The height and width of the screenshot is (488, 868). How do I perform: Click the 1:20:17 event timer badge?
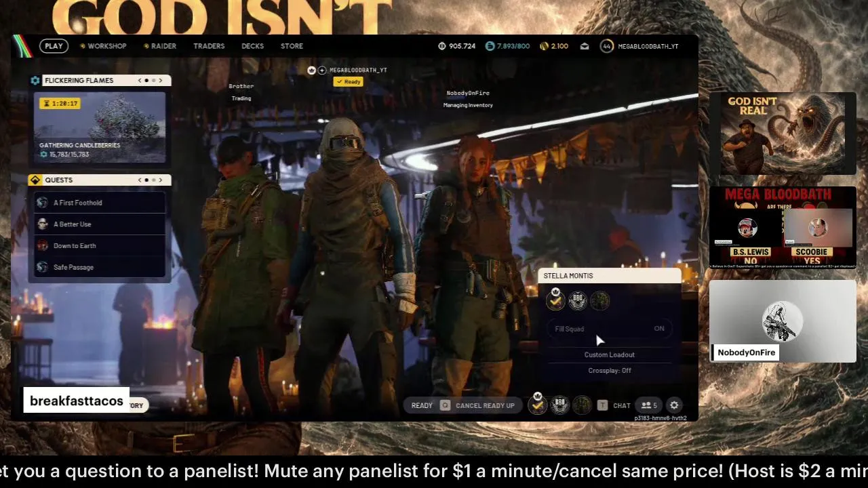pyautogui.click(x=60, y=104)
